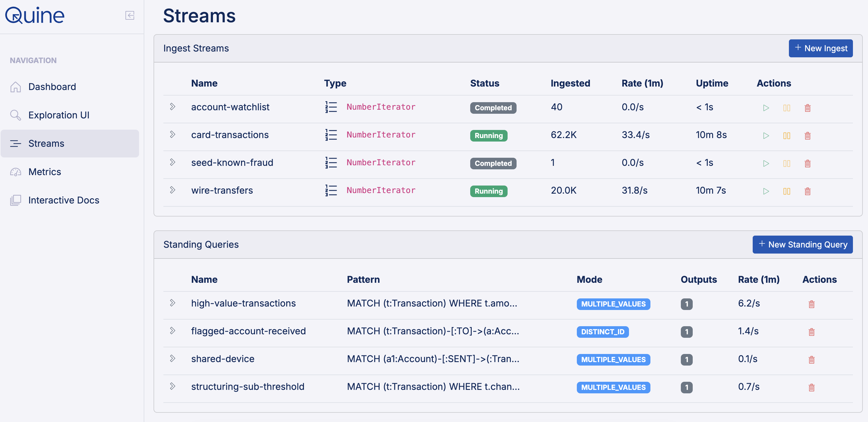Go to Exploration UI

click(70, 115)
